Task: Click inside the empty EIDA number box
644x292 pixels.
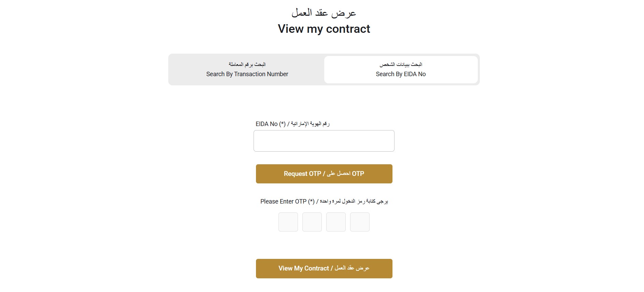Action: [x=324, y=140]
